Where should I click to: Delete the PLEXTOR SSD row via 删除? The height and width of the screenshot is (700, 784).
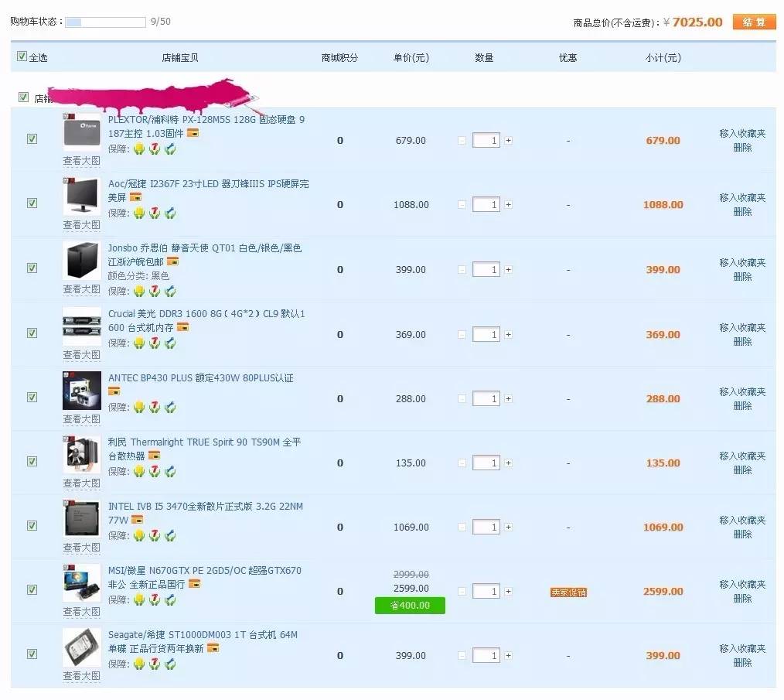pyautogui.click(x=742, y=148)
